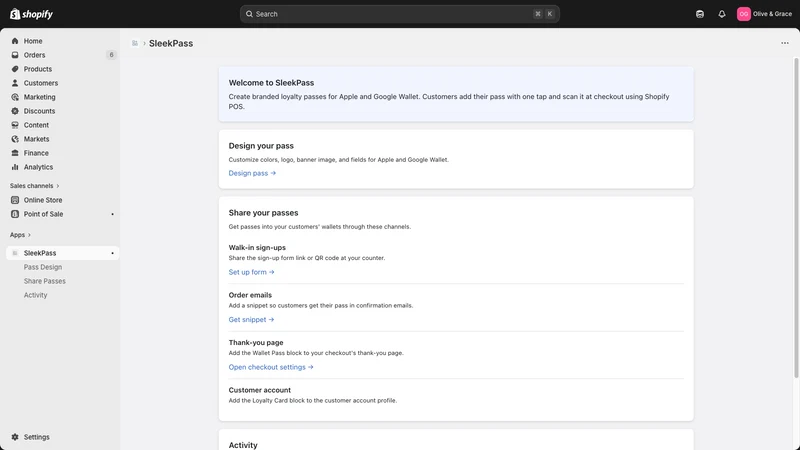Click the Discounts icon in sidebar

pyautogui.click(x=15, y=111)
